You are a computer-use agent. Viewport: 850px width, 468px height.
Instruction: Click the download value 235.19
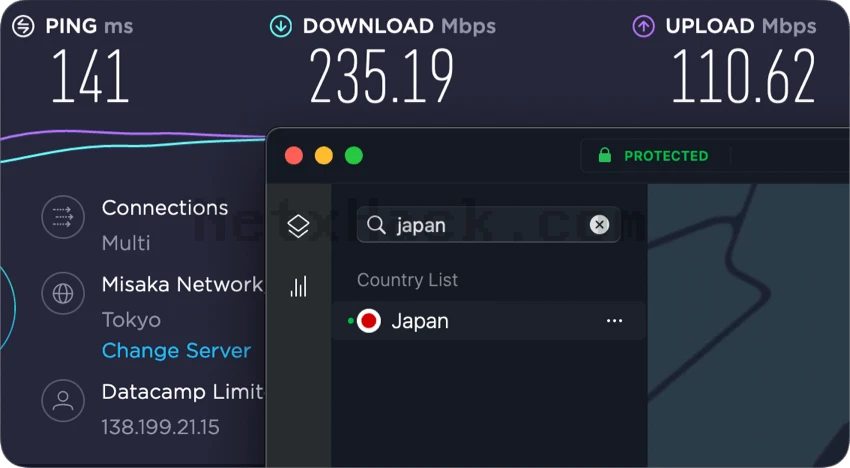click(x=382, y=76)
